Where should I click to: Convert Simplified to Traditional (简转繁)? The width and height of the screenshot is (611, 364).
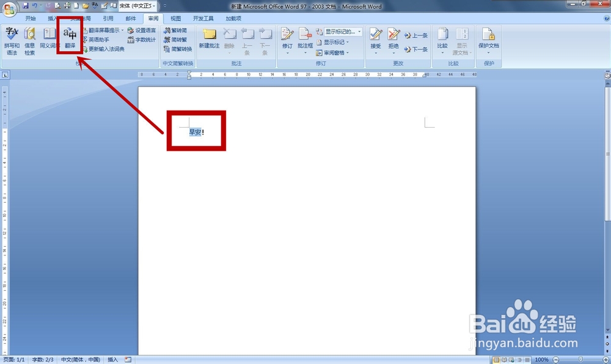point(175,40)
